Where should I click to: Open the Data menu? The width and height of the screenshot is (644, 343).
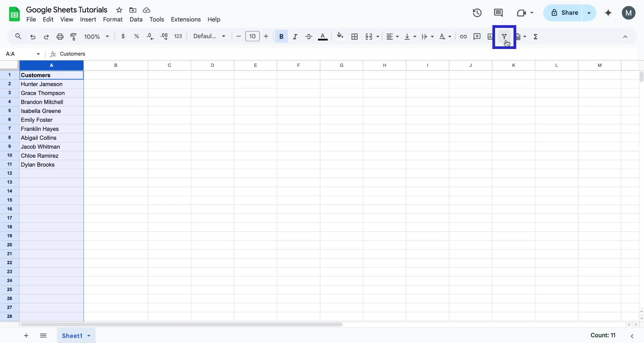coord(136,19)
